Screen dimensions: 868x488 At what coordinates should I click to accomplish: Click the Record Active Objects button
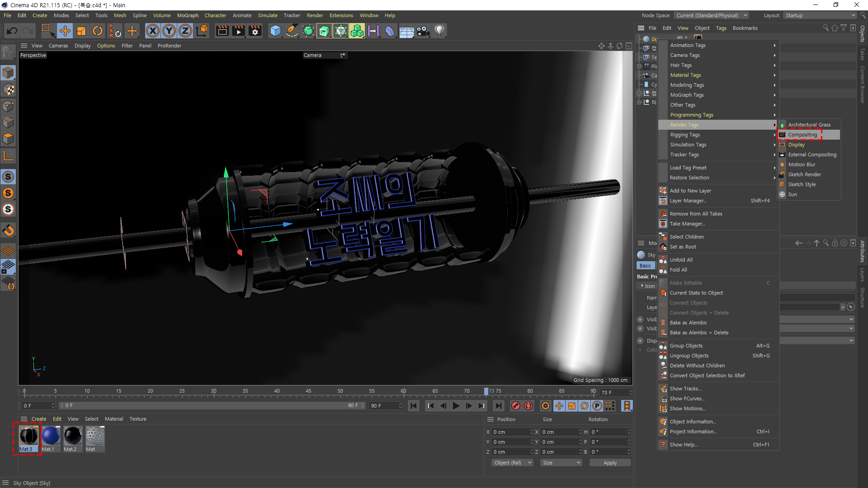(516, 406)
